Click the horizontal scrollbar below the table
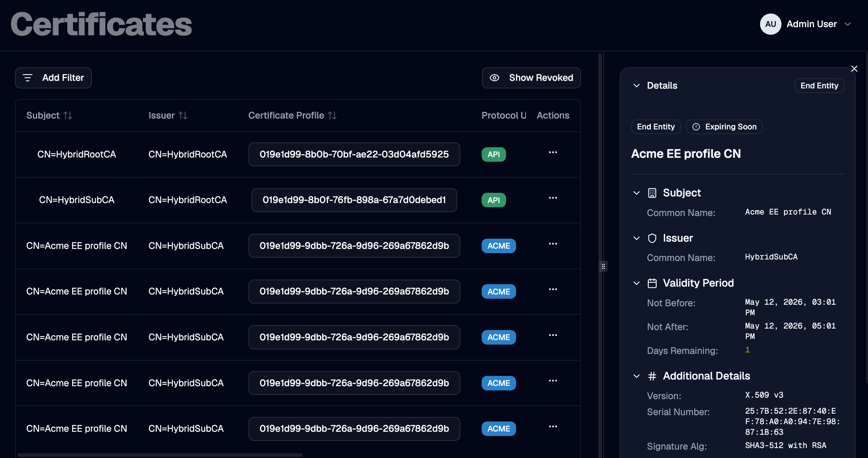The height and width of the screenshot is (458, 868). pos(160,455)
